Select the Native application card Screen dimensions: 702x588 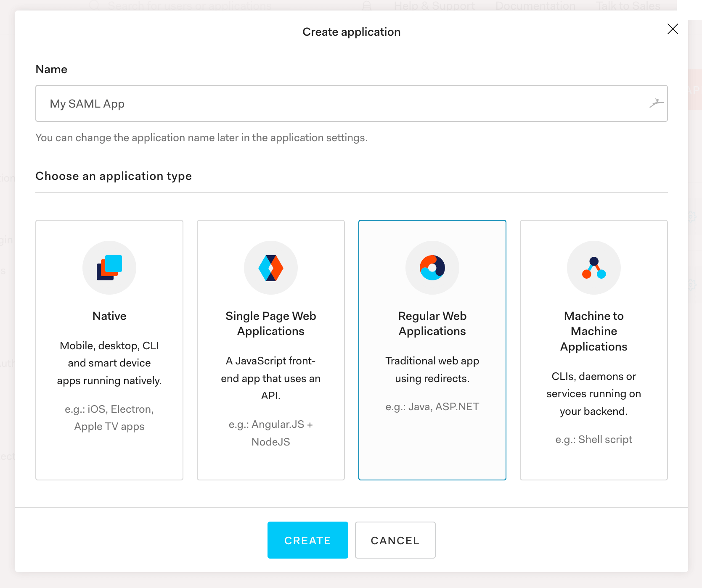109,350
